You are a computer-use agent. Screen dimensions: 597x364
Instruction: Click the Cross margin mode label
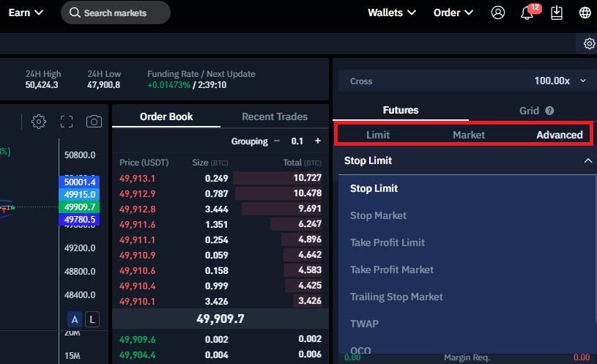[361, 81]
